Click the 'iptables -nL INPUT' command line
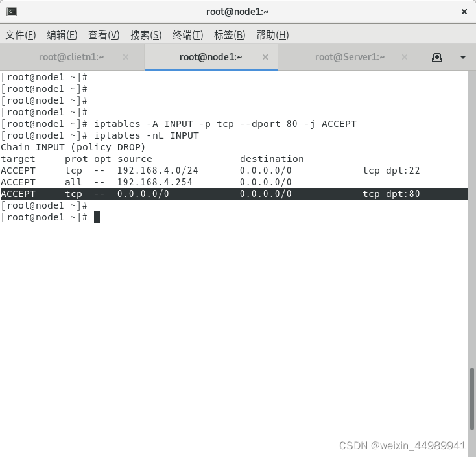Viewport: 476px width, 457px height. [147, 135]
